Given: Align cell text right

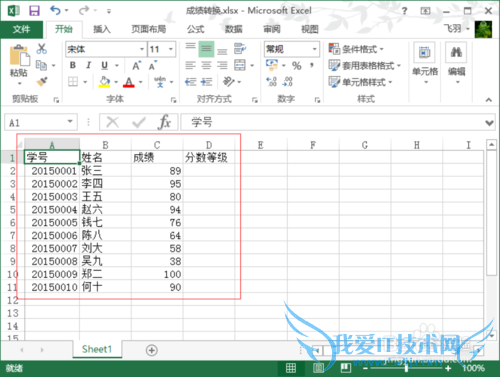Looking at the screenshot, I should tap(222, 65).
